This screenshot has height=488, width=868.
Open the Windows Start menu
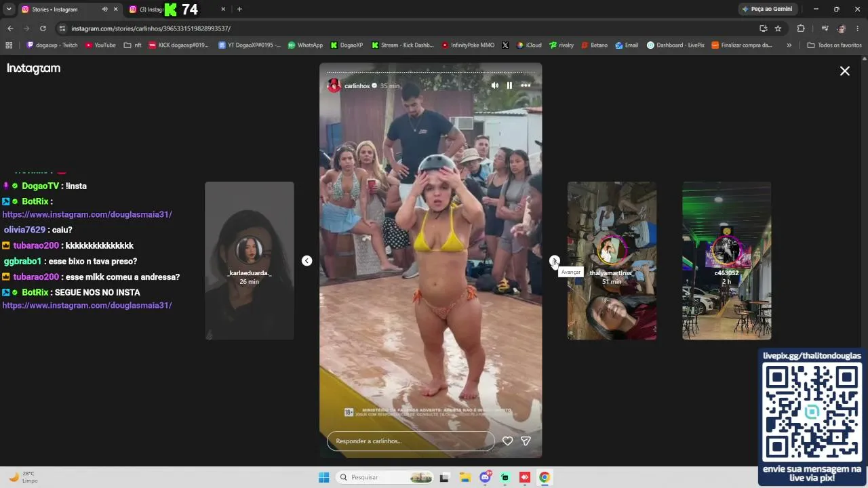[324, 477]
